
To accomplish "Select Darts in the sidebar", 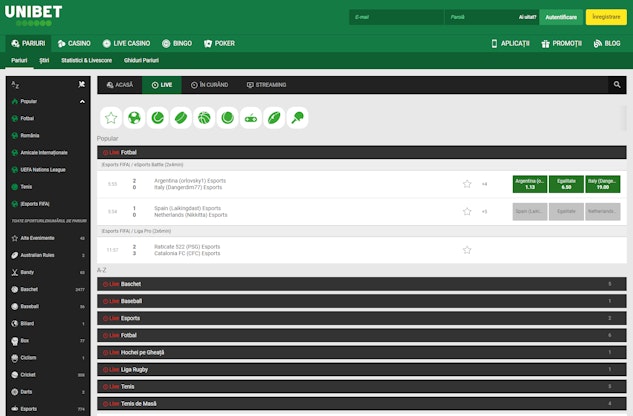I will (48, 392).
